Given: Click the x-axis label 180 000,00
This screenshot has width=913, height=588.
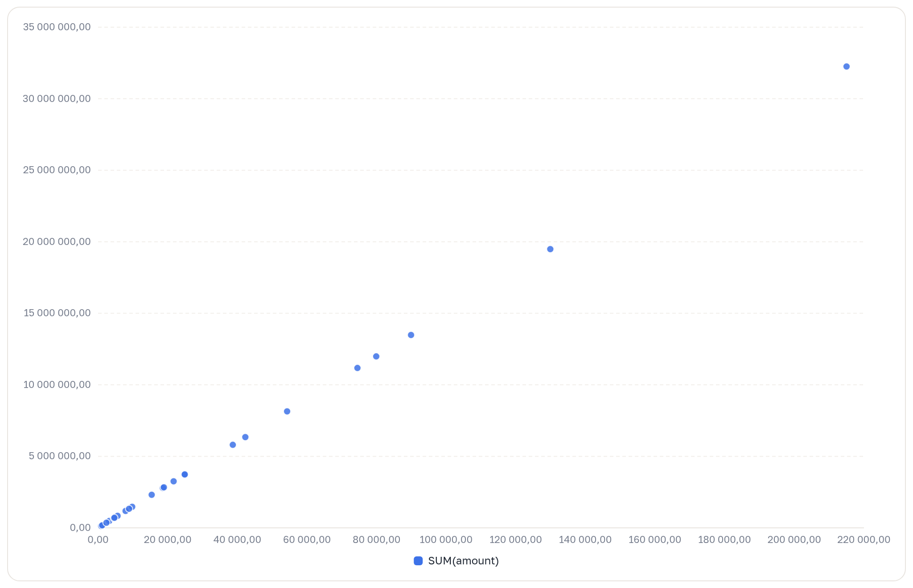Looking at the screenshot, I should point(724,539).
